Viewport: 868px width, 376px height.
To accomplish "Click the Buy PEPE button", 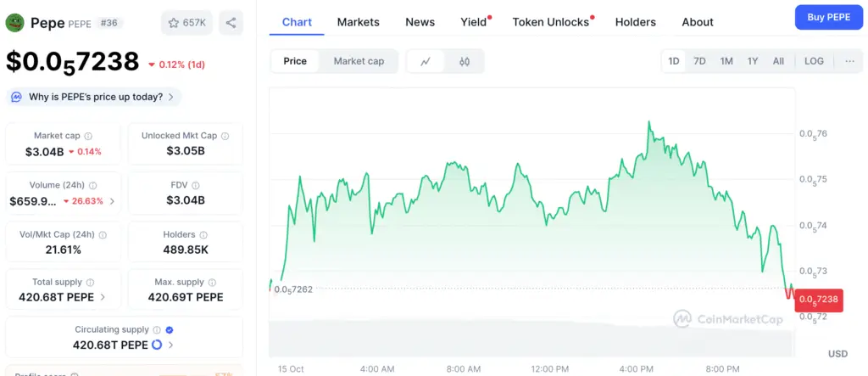I will [x=827, y=17].
